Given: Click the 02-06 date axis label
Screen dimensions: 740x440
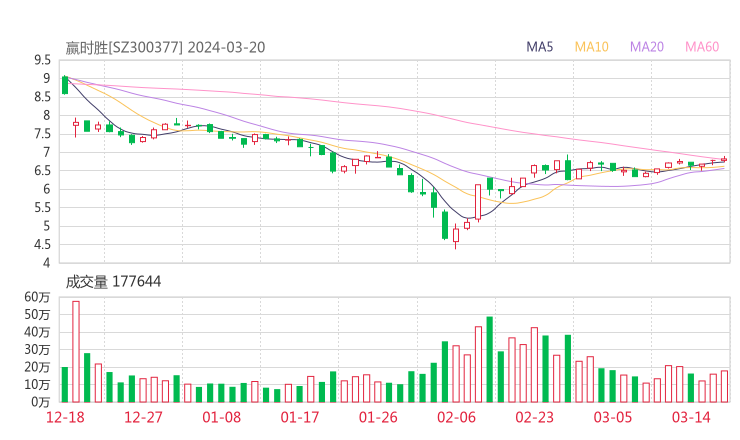Looking at the screenshot, I should (x=456, y=417).
